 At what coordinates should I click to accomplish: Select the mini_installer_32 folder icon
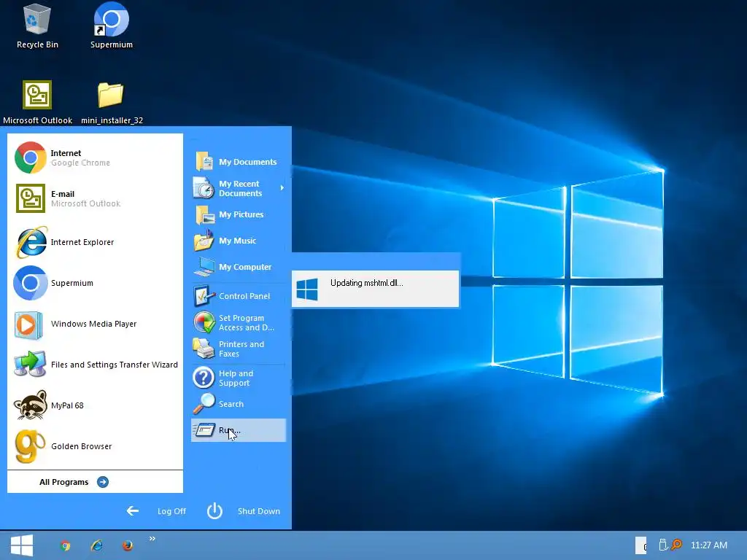pos(112,102)
